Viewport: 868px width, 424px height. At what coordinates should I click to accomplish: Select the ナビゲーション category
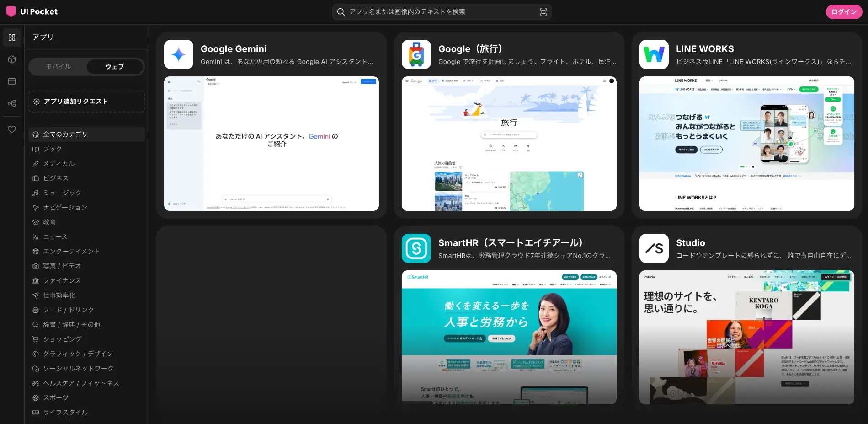click(x=86, y=208)
